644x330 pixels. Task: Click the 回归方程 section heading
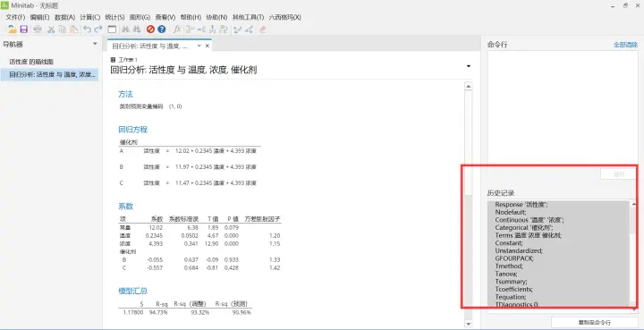(132, 130)
